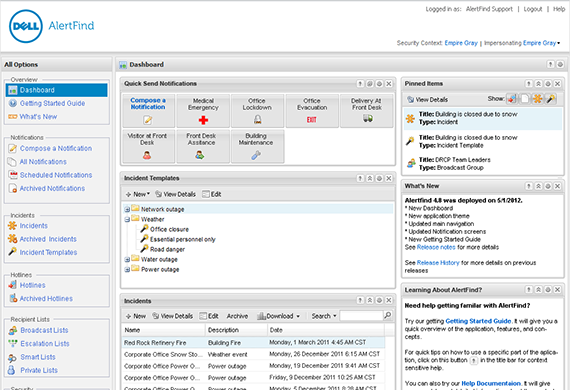Image resolution: width=570 pixels, height=390 pixels.
Task: Toggle template key filter in Pinned Items Show bar
Action: click(551, 98)
